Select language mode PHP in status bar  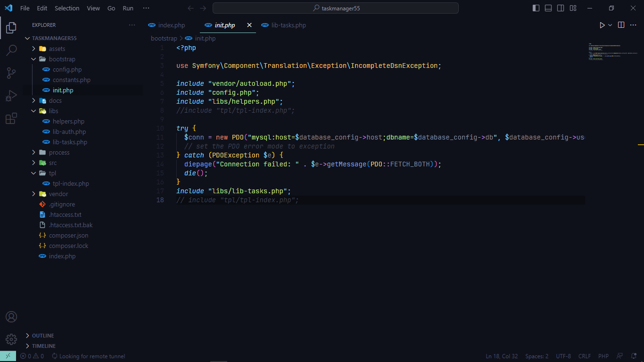pos(603,356)
